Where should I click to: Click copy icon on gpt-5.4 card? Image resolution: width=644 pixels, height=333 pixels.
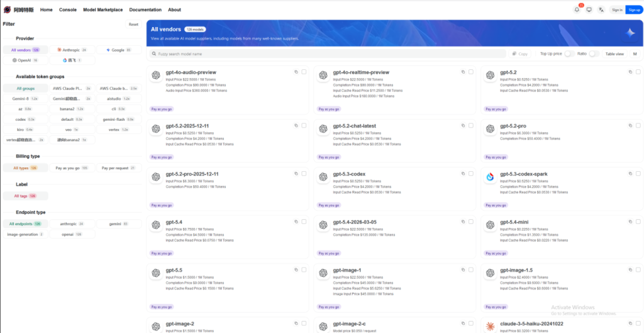(x=296, y=222)
